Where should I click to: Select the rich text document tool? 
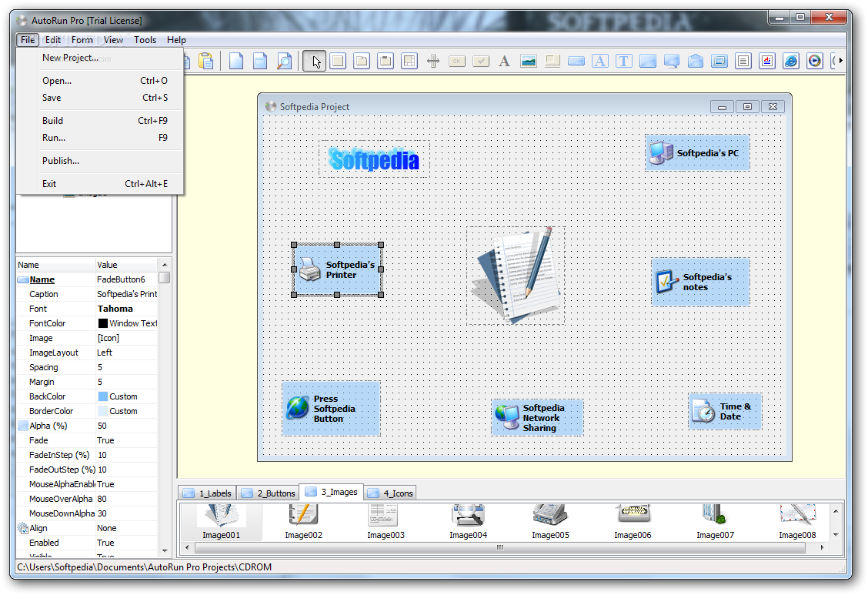pyautogui.click(x=767, y=61)
